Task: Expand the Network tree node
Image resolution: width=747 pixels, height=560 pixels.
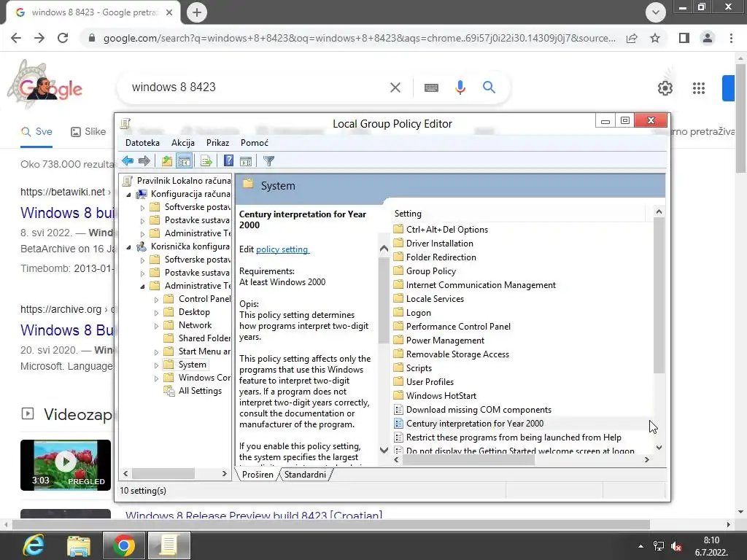Action: pos(156,326)
